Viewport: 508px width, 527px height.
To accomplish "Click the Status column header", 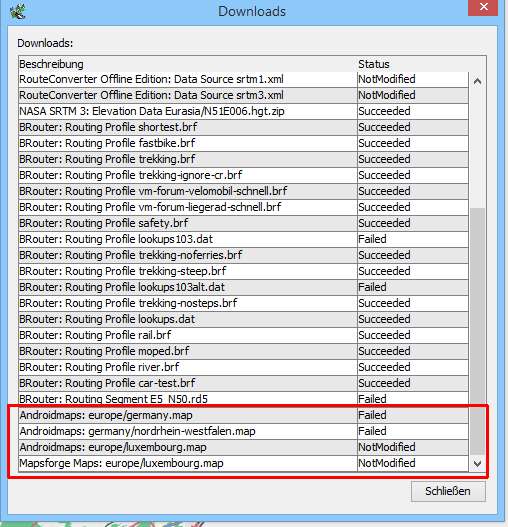I will (413, 64).
